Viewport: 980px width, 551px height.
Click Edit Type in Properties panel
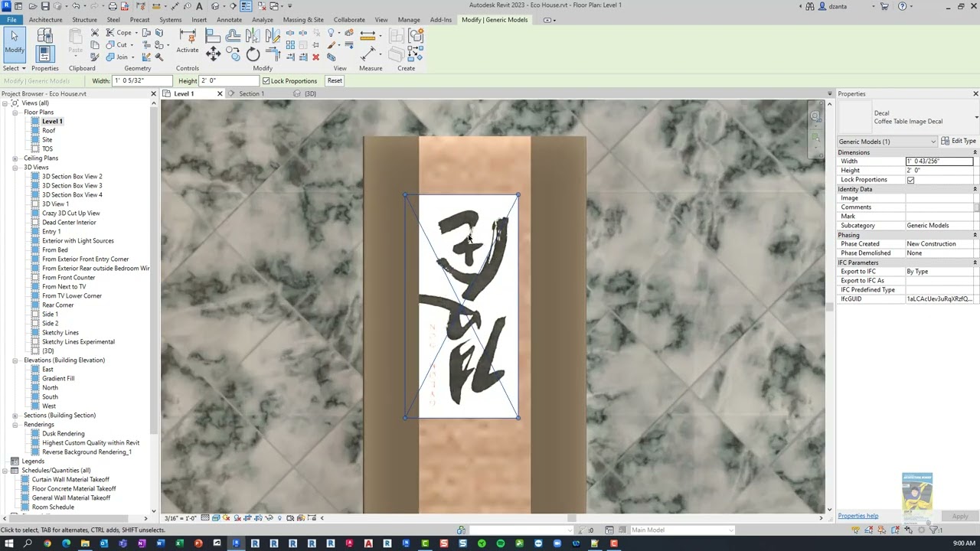click(959, 142)
